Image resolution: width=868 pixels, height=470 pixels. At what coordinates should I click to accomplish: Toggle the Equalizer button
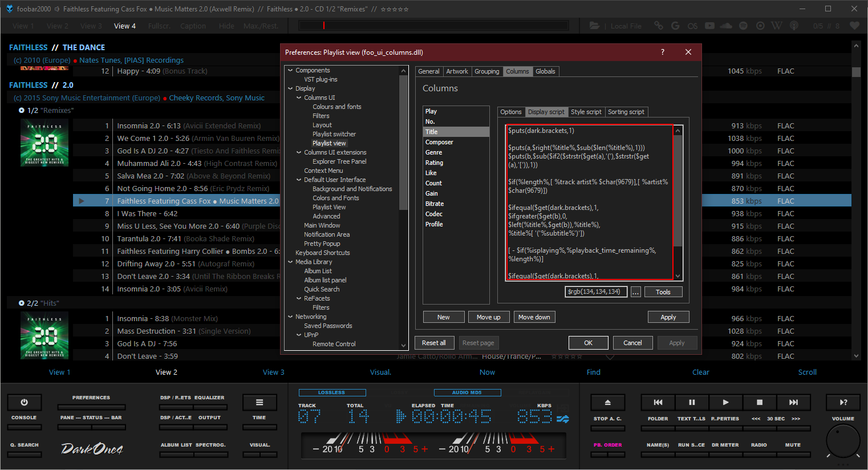pos(209,407)
